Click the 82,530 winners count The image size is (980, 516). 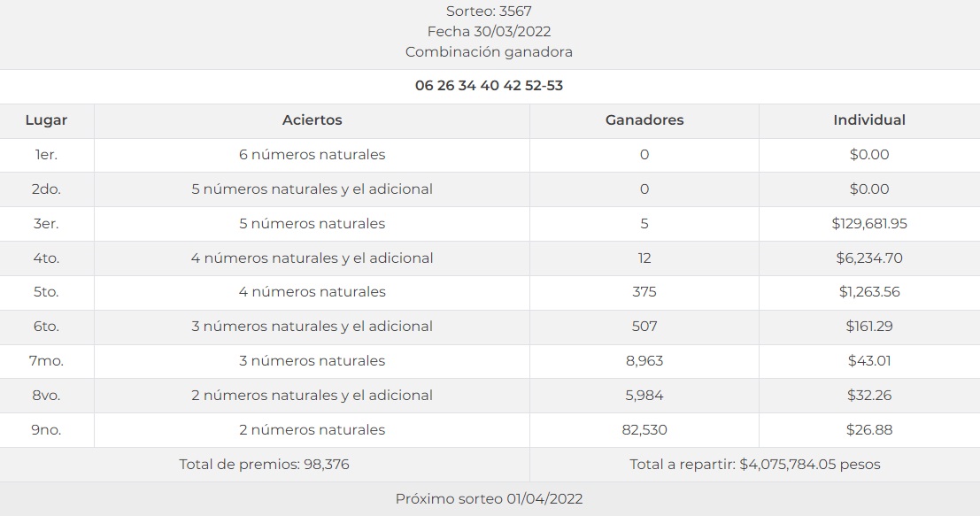tap(644, 430)
